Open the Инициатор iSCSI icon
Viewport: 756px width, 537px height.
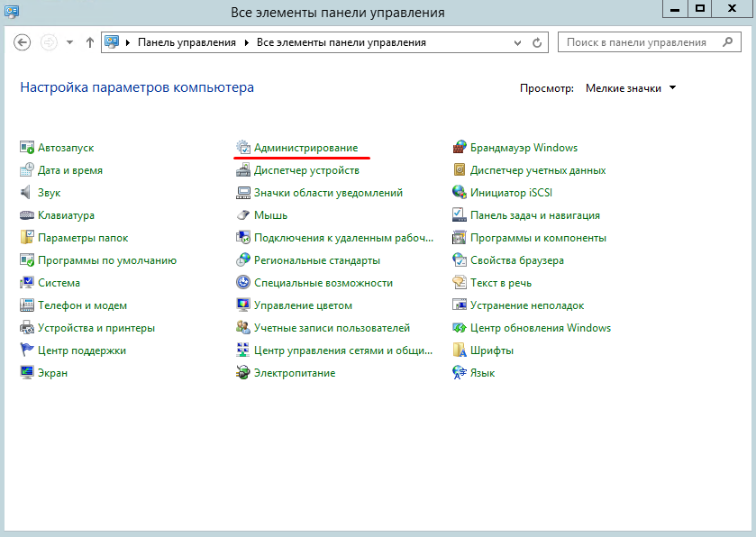click(460, 192)
